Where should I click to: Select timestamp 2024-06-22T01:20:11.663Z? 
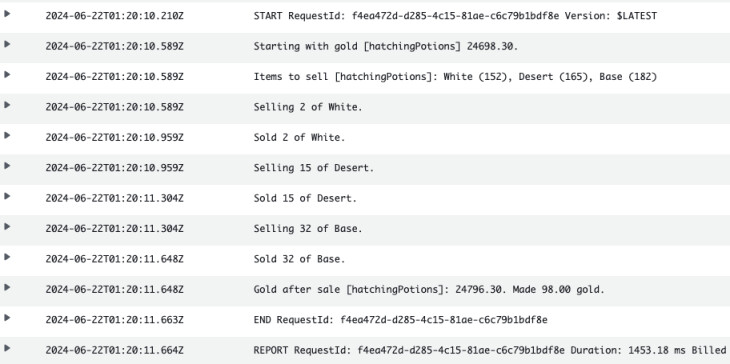pos(115,320)
